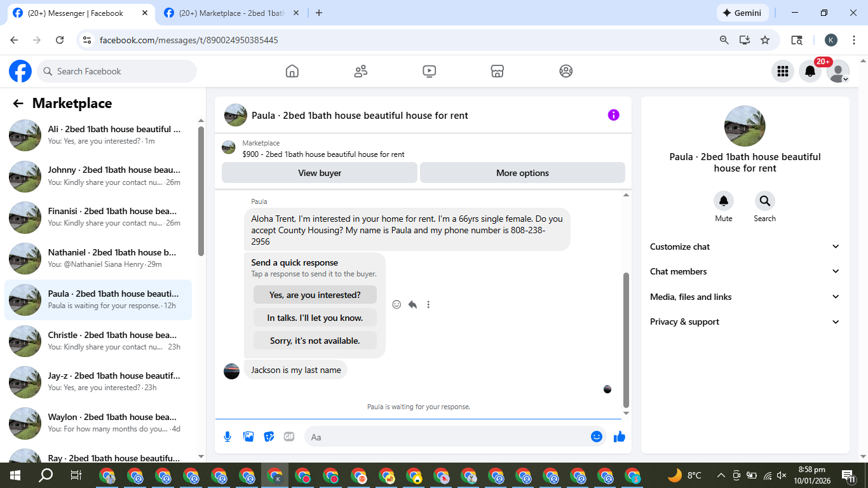
Task: Open Ali's conversation in the list
Action: (x=98, y=135)
